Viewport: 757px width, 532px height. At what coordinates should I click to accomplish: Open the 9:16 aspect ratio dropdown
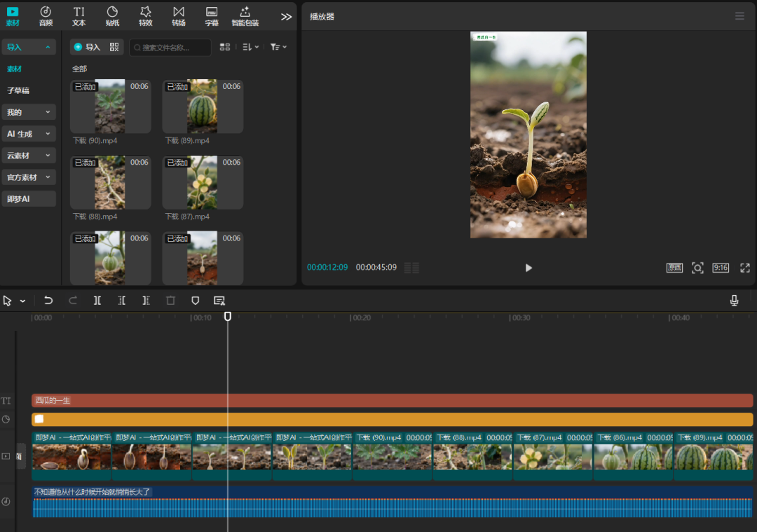pos(719,268)
